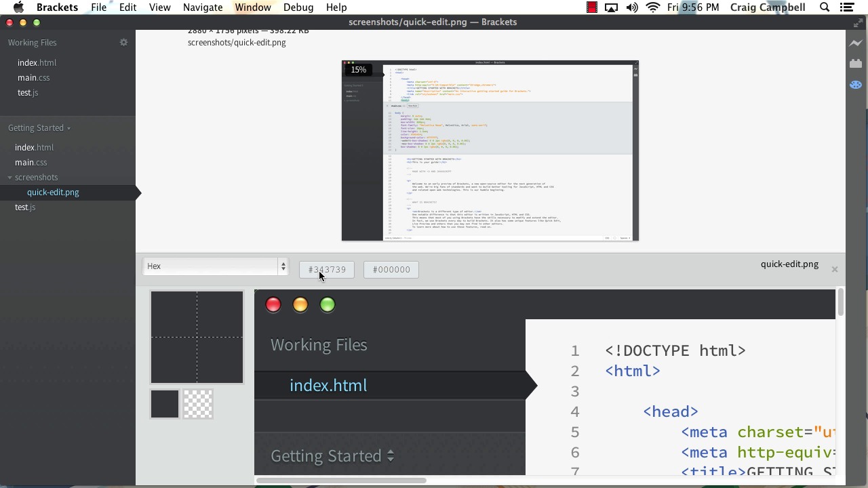The width and height of the screenshot is (868, 488).
Task: Open the Debug menu
Action: [298, 7]
